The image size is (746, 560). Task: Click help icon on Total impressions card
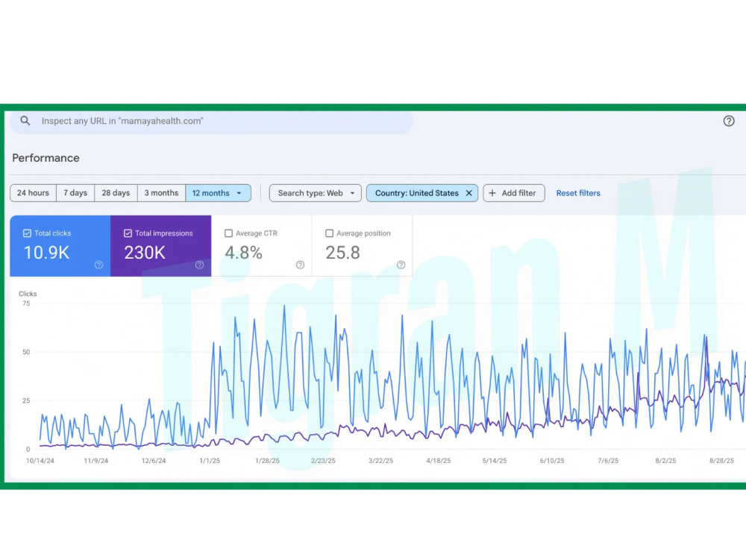199,265
